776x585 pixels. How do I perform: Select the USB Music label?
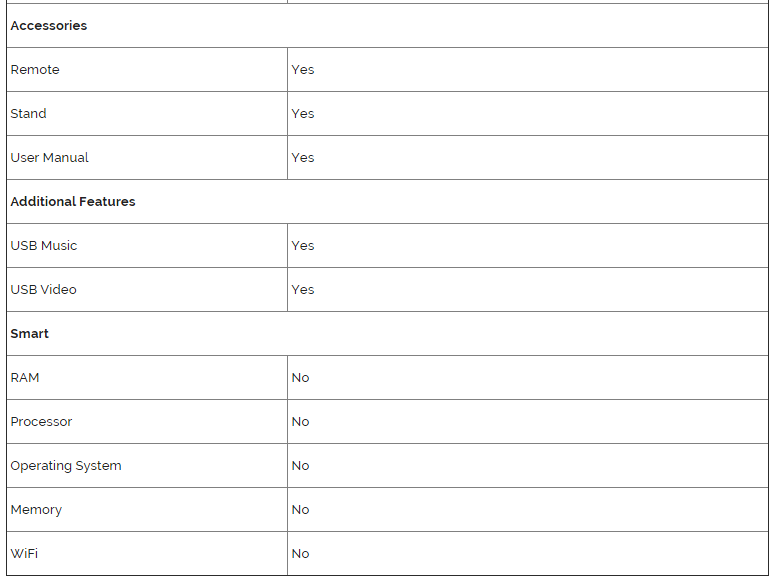coord(44,246)
